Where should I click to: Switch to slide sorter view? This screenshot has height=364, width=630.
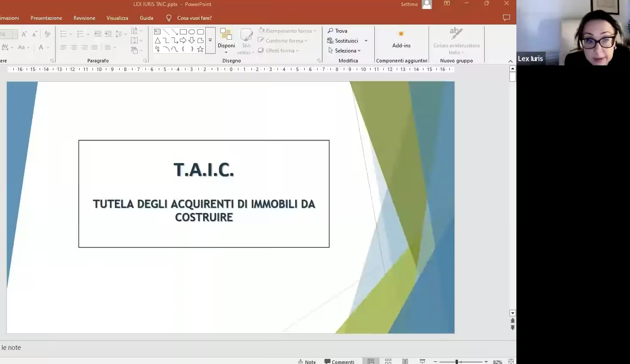[388, 361]
